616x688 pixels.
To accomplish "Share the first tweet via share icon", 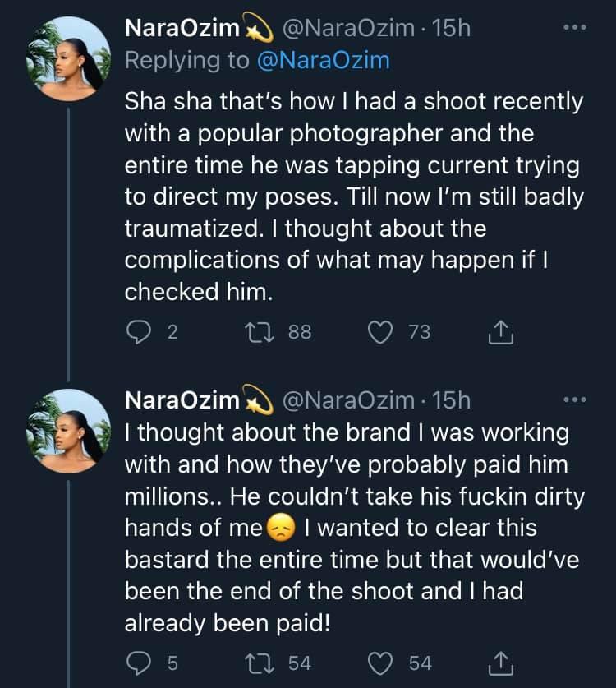I will coord(500,332).
